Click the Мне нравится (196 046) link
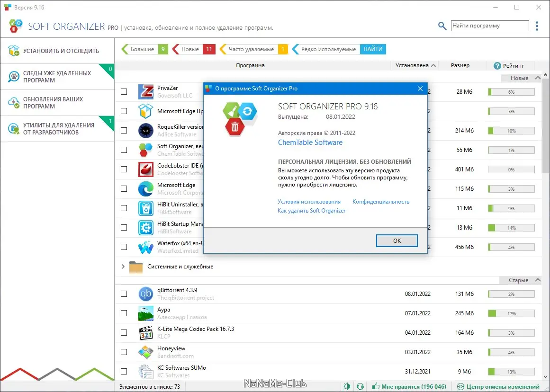The image size is (550, 392). (x=414, y=386)
